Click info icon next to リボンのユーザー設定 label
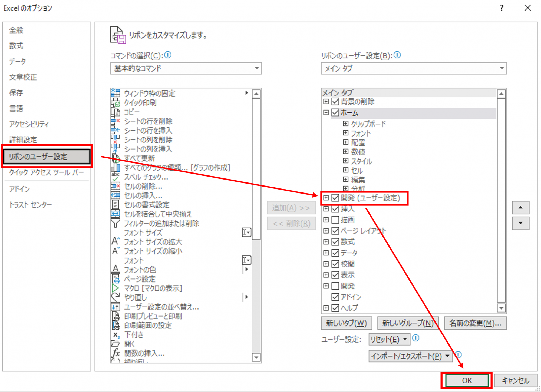Screen dimensions: 541x392 tap(397, 55)
